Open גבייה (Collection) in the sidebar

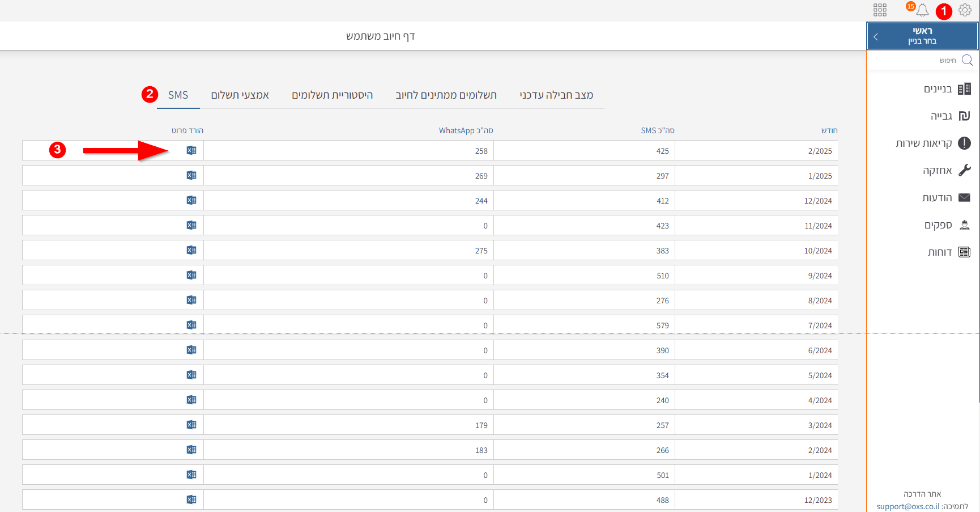pyautogui.click(x=941, y=116)
